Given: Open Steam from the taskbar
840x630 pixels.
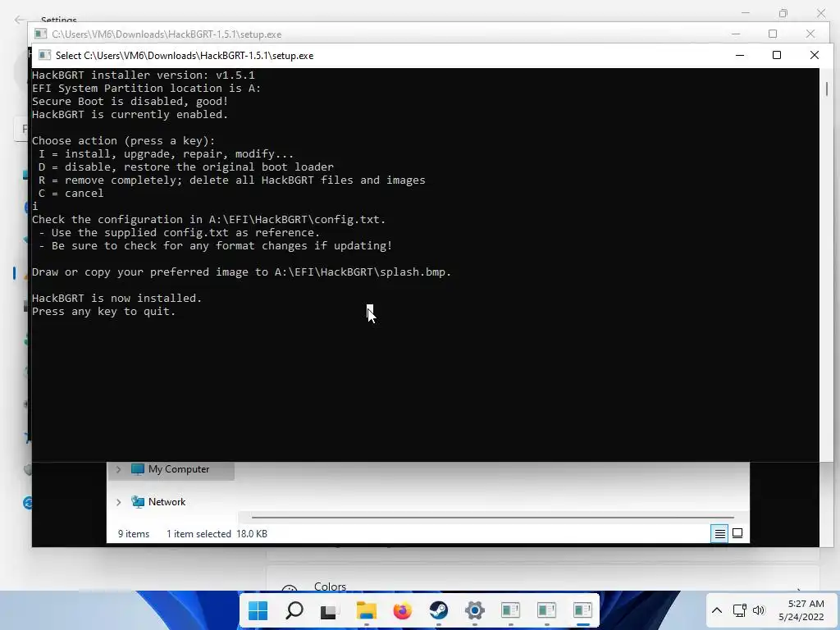Looking at the screenshot, I should tap(439, 610).
